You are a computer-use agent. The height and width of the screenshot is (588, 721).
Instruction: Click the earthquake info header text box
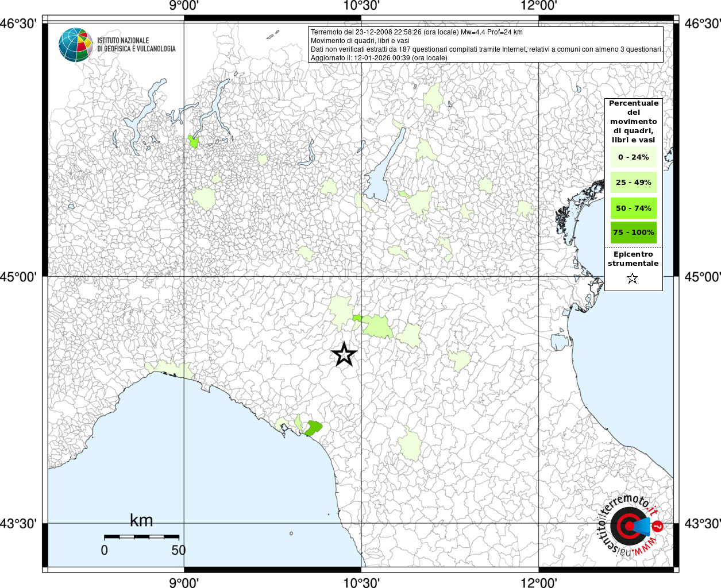click(486, 44)
